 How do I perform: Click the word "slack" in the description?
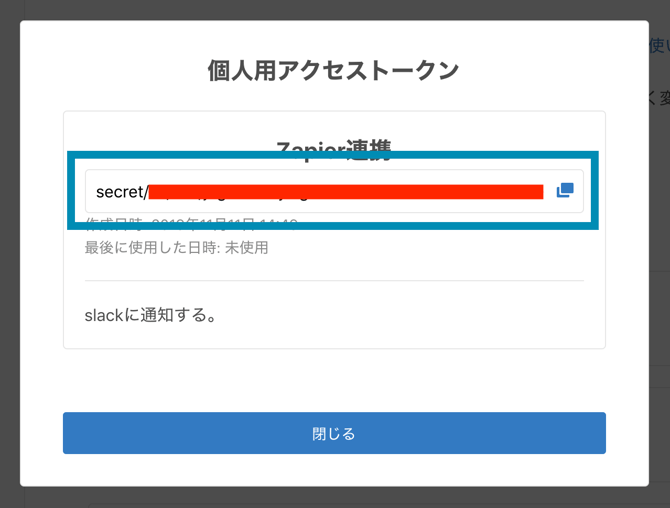[104, 315]
